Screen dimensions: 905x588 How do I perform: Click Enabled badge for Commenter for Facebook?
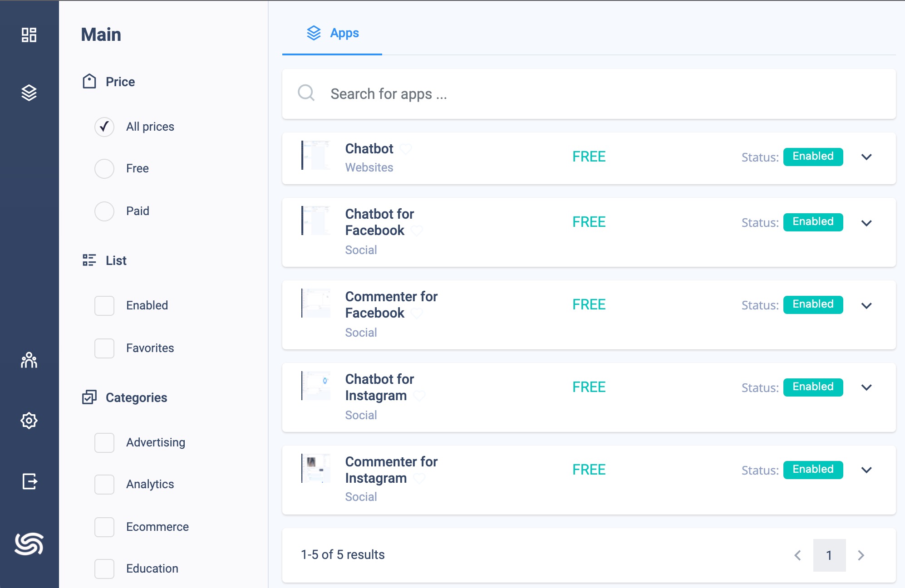point(813,304)
